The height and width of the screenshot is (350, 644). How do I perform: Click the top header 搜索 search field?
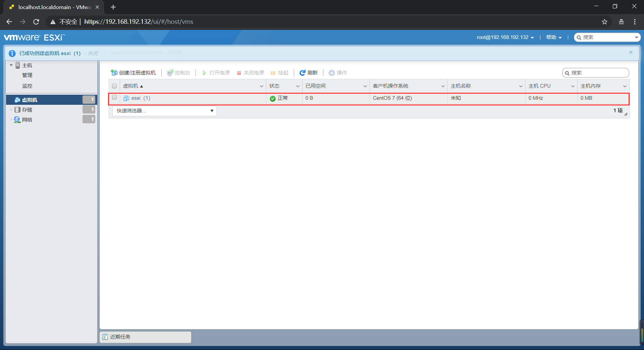tap(607, 37)
